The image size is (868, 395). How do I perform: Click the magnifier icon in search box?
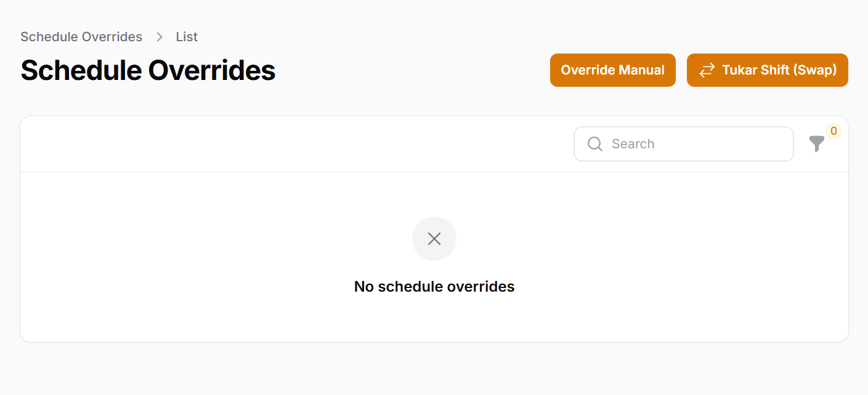tap(595, 144)
